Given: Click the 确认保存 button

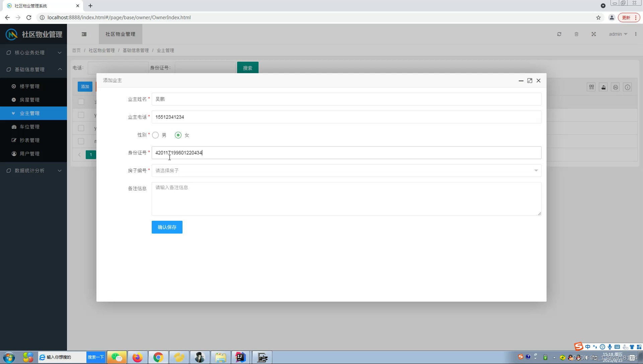Looking at the screenshot, I should [167, 227].
